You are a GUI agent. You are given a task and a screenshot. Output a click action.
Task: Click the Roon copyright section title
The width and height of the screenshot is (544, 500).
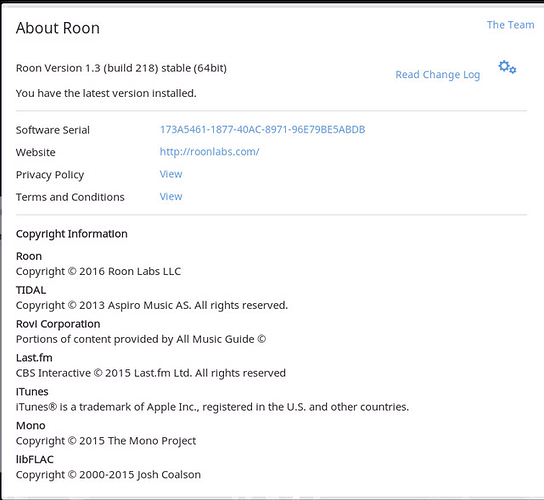(x=29, y=256)
